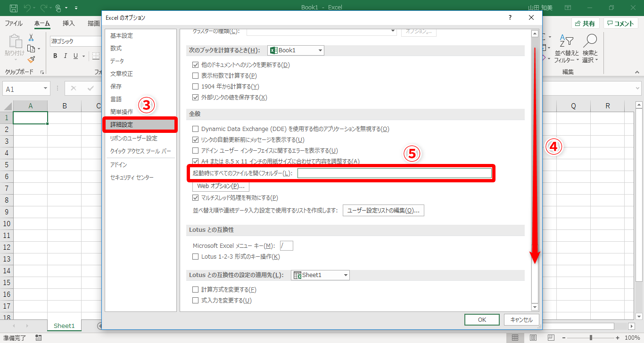Toggle 他のドキュメントへのリンクを更新する checkbox

(196, 65)
